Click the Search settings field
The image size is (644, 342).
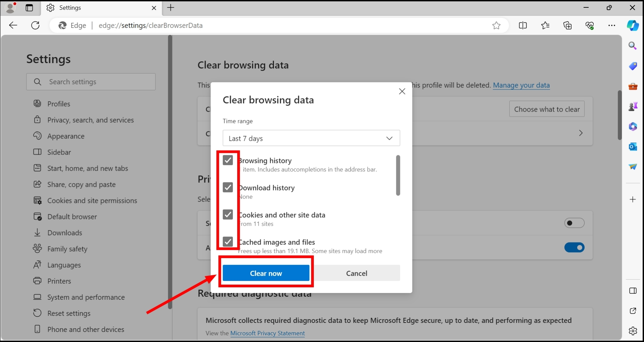91,81
